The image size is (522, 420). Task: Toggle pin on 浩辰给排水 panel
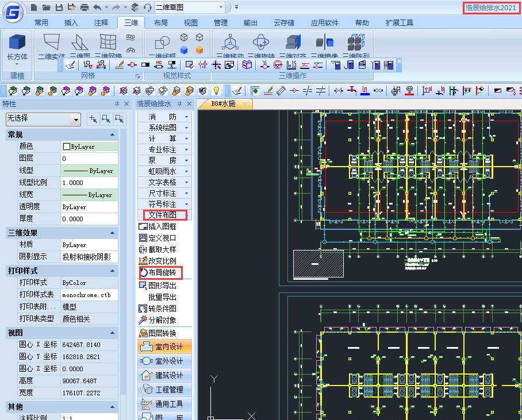click(179, 104)
